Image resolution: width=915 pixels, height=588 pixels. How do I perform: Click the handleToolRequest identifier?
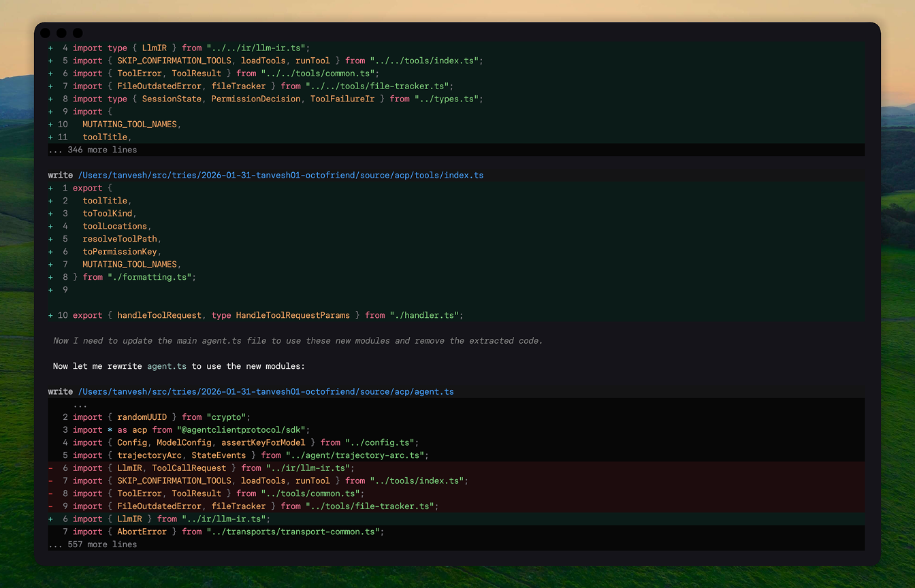click(x=159, y=315)
